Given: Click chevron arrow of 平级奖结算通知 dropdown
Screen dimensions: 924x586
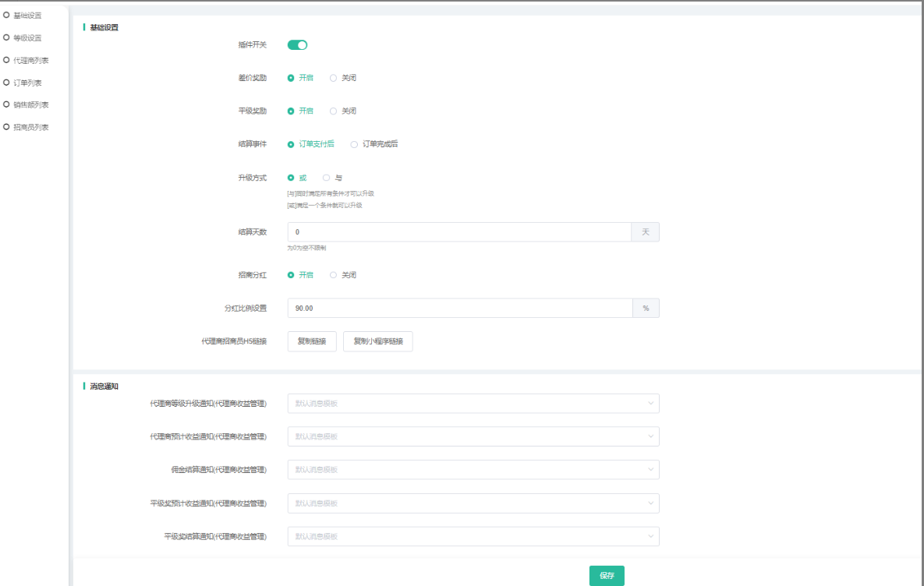Looking at the screenshot, I should click(x=650, y=536).
